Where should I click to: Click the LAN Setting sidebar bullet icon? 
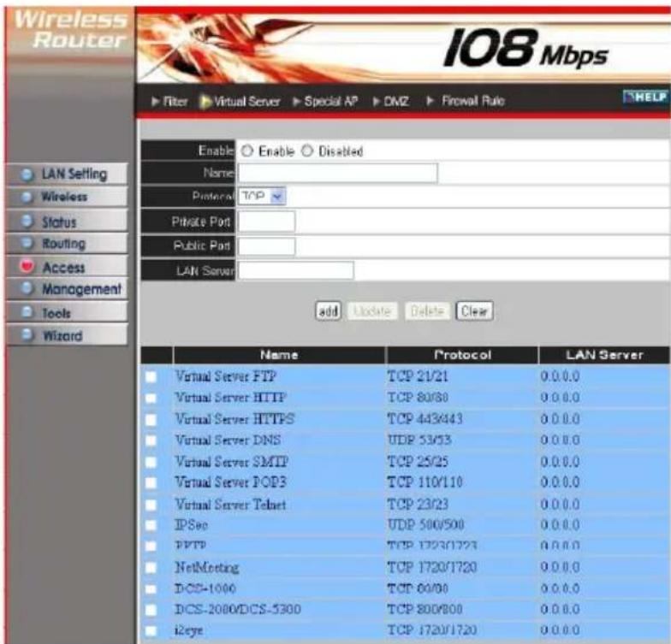(27, 174)
